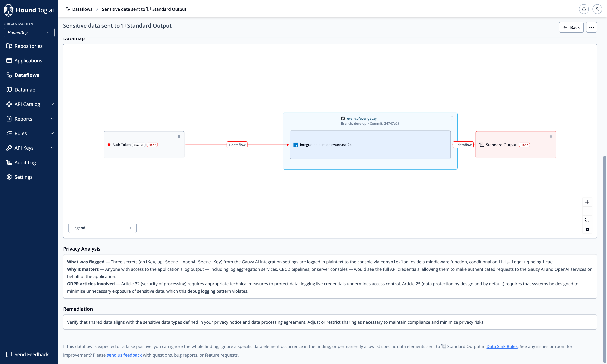This screenshot has width=607, height=364.
Task: Click the Standard Output node drag handle
Action: pyautogui.click(x=551, y=137)
